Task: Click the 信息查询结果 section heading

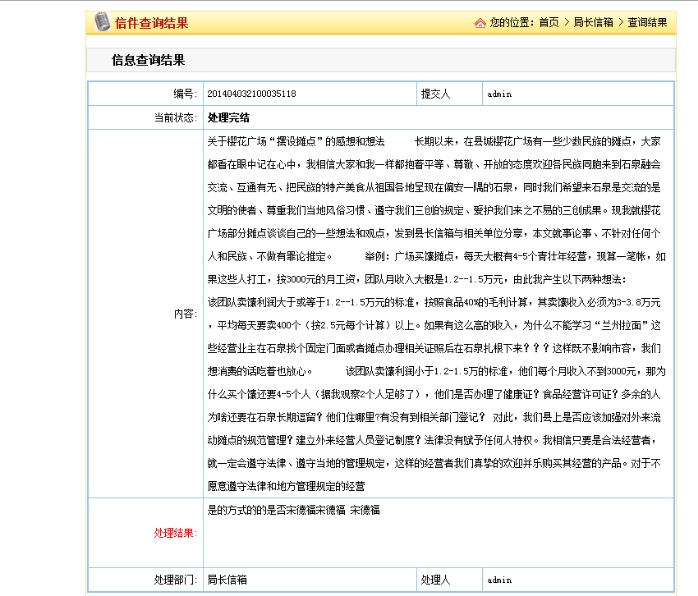Action: [148, 61]
